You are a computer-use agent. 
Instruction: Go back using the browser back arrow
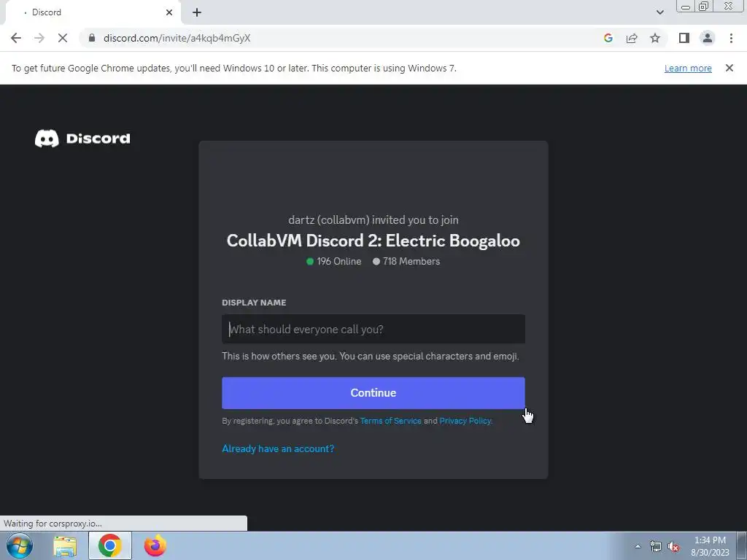tap(16, 38)
